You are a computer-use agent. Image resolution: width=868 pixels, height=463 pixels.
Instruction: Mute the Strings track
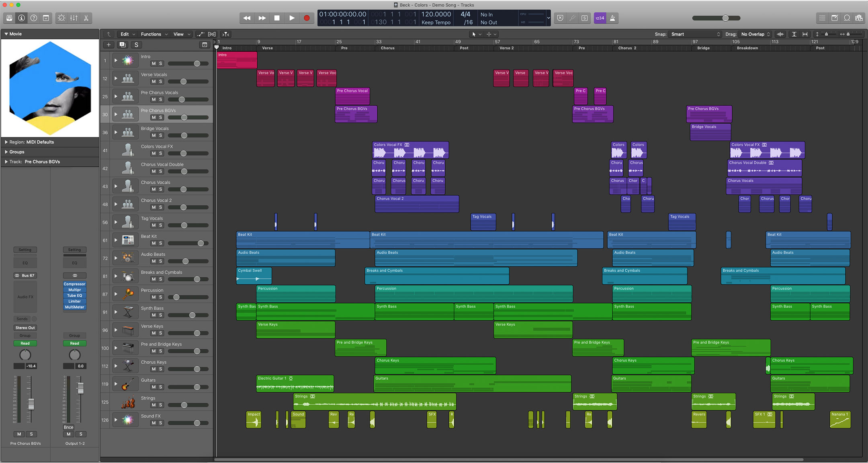point(154,405)
